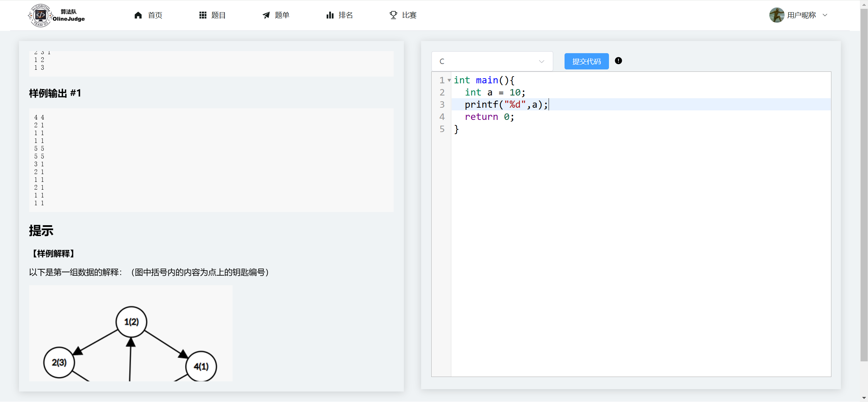The height and width of the screenshot is (402, 868).
Task: Click the bar chart icon beside 排名
Action: pyautogui.click(x=330, y=15)
